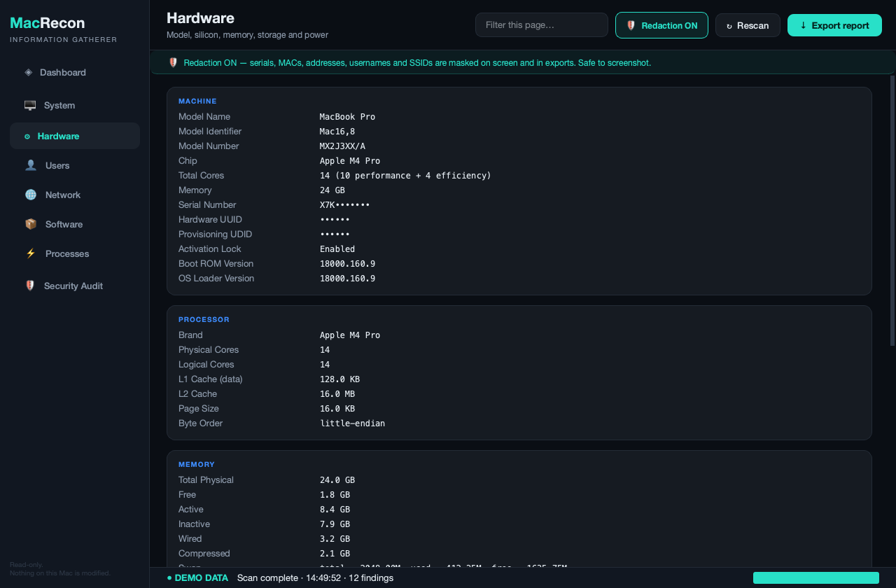
Task: Click the Chip value Apple M4 Pro
Action: (350, 161)
